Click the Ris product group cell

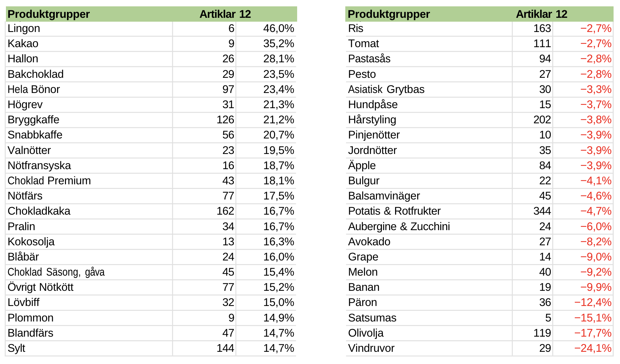tap(356, 29)
